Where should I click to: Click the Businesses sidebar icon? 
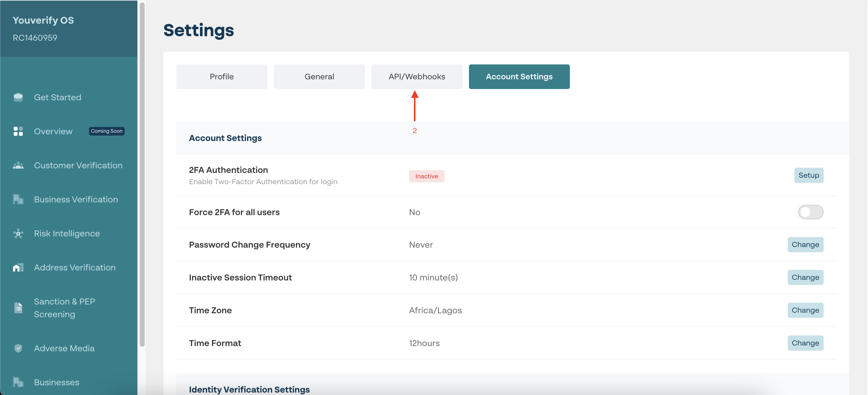point(18,382)
